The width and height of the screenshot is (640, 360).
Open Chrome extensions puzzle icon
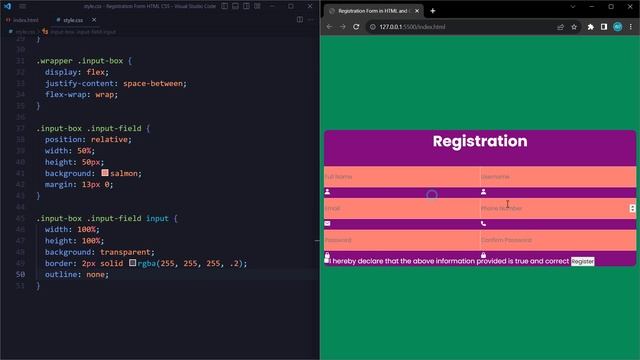(591, 27)
